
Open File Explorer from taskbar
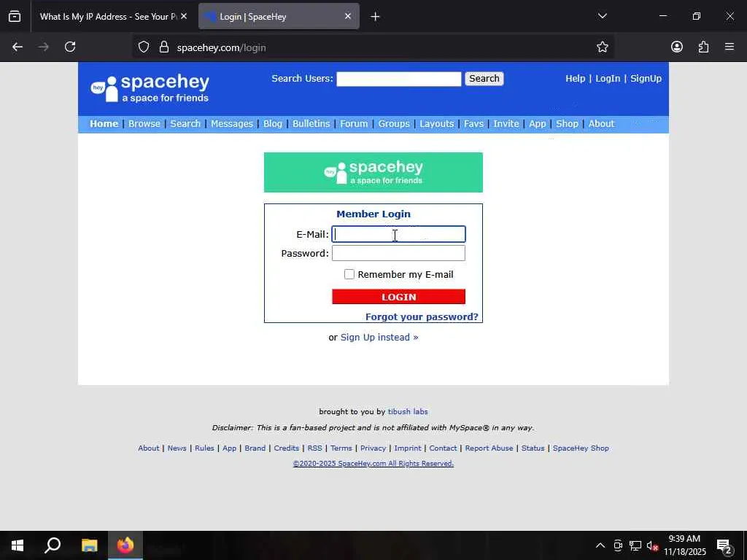89,545
